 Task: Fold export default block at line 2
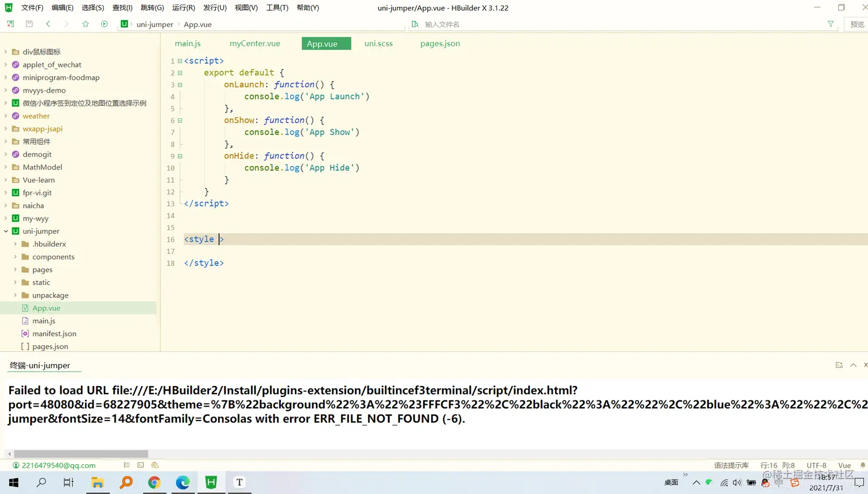click(180, 73)
